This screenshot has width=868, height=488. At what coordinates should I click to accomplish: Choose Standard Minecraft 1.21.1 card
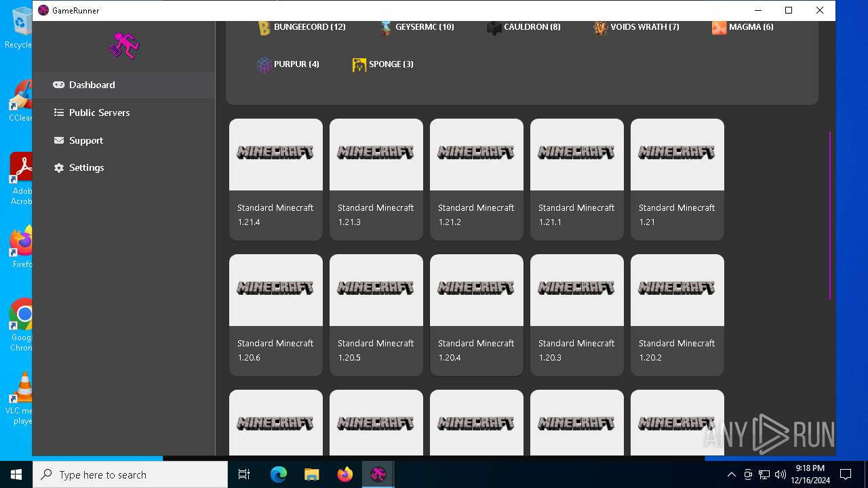(x=577, y=180)
